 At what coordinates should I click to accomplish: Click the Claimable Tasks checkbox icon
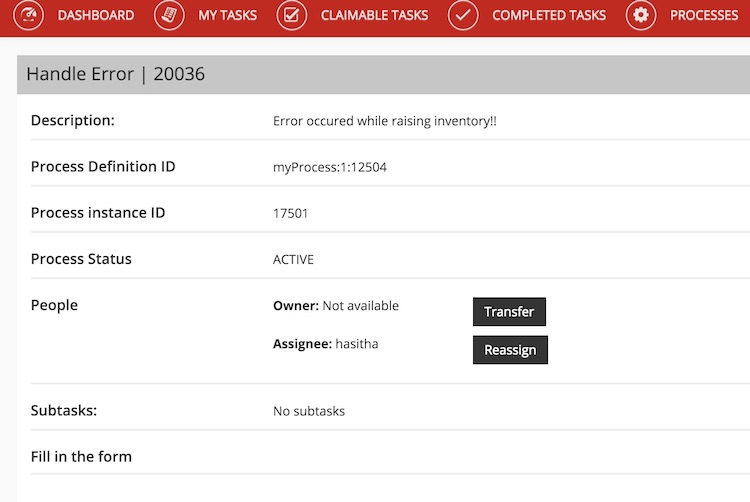tap(292, 15)
